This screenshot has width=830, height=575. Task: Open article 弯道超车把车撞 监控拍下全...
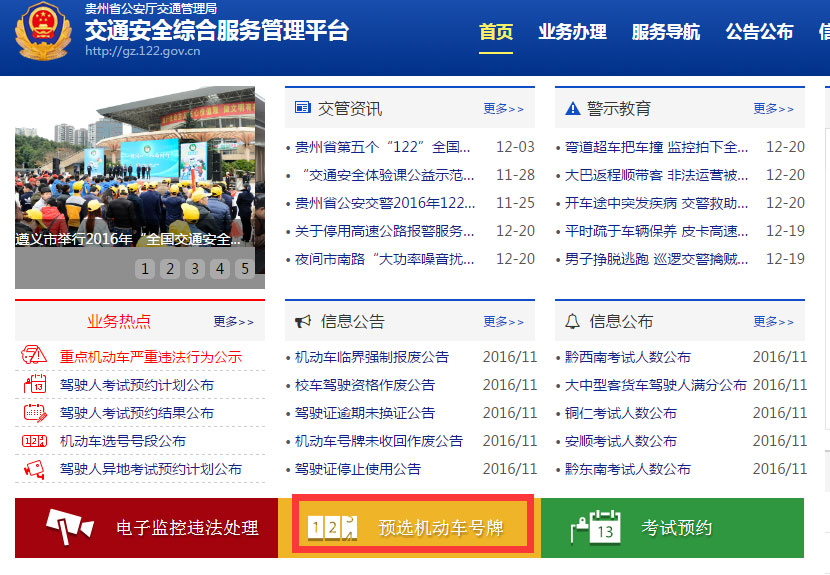point(656,147)
